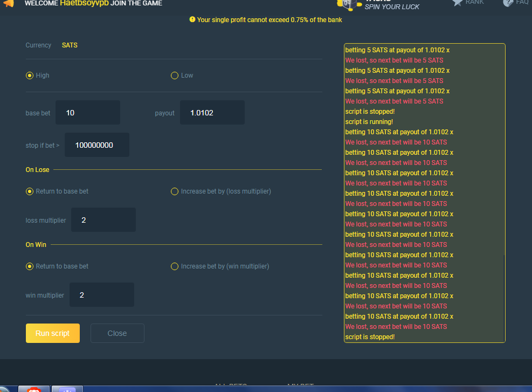Open the Brave browser in the taskbar
Image resolution: width=532 pixels, height=392 pixels.
coord(34,389)
